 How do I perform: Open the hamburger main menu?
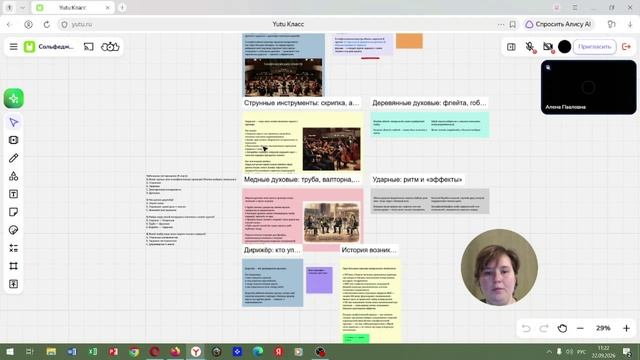[13, 47]
